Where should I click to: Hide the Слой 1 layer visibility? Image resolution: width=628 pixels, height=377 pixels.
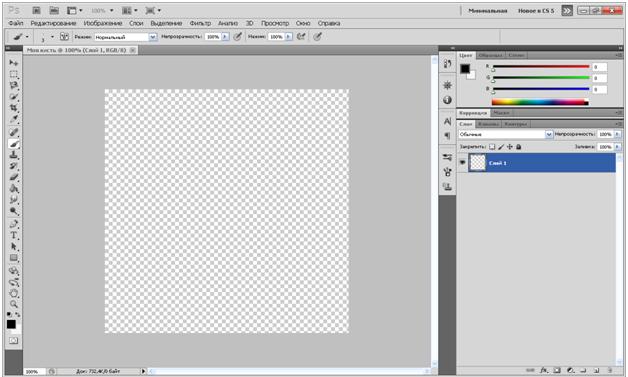(462, 163)
